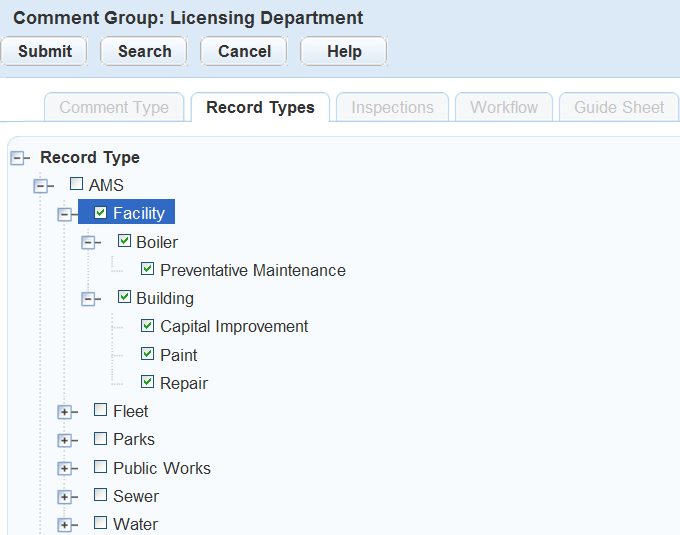This screenshot has height=535, width=680.
Task: Expand the Sewer tree node
Action: [x=65, y=496]
